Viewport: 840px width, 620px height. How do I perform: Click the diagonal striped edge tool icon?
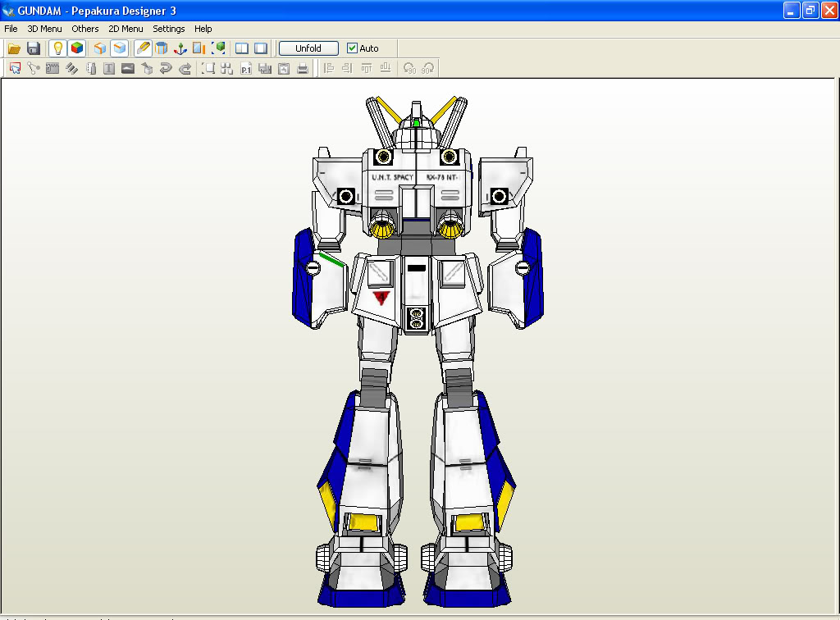[72, 69]
